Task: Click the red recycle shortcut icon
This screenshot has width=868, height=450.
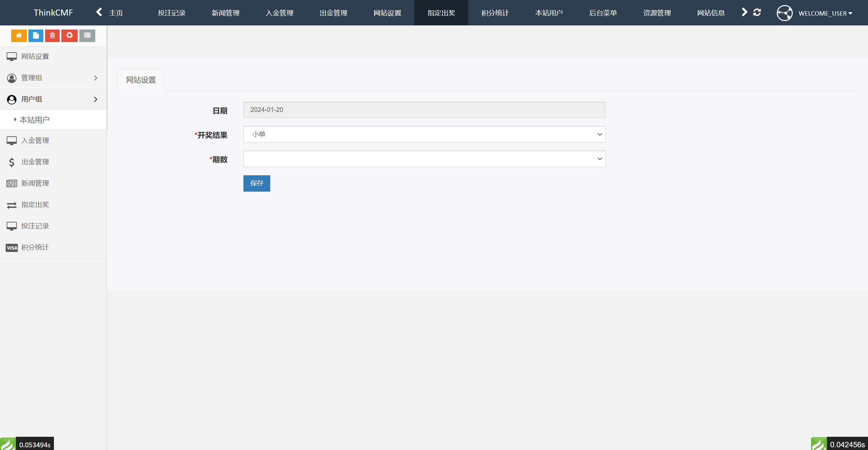Action: pyautogui.click(x=70, y=36)
